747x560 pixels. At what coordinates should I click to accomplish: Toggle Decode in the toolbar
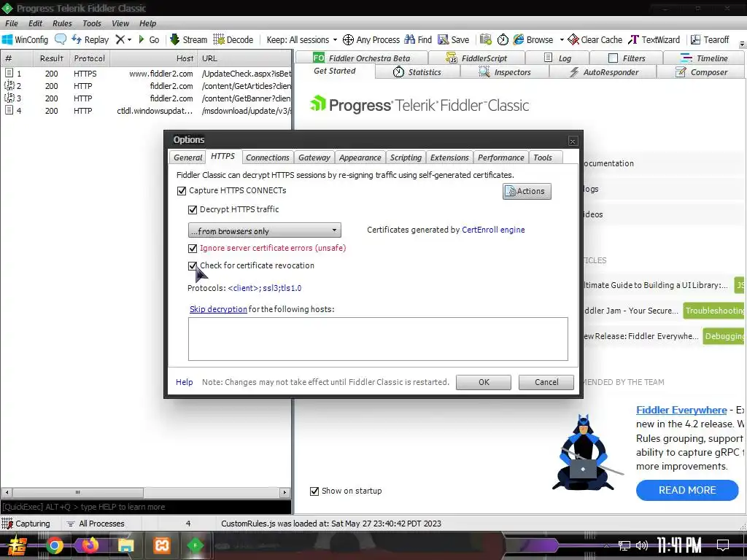pos(233,39)
